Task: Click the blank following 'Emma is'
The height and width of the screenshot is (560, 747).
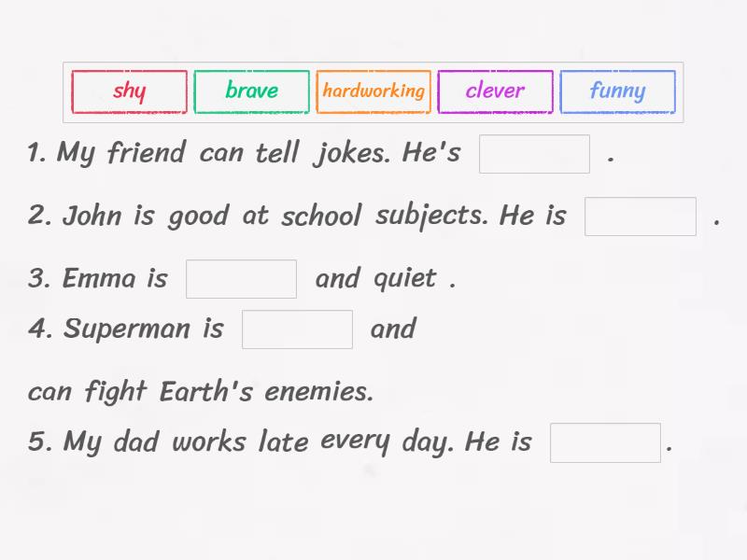Action: coord(241,279)
